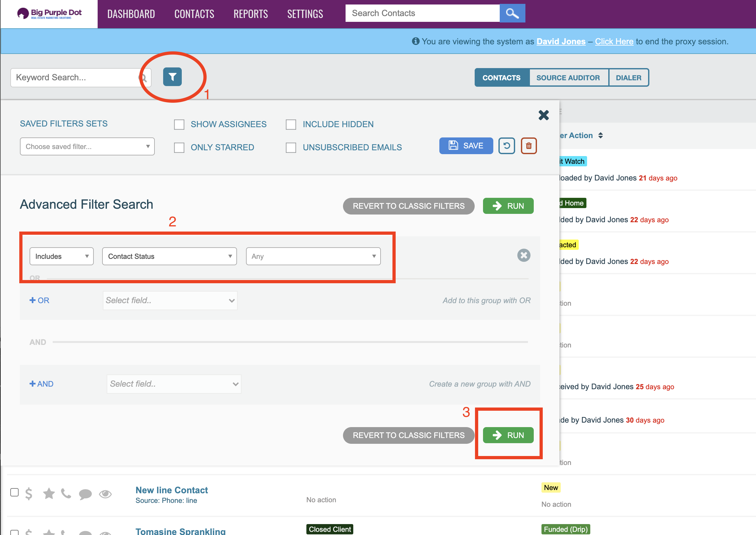This screenshot has height=535, width=756.
Task: Click the phone icon for New line Contact
Action: pos(66,493)
